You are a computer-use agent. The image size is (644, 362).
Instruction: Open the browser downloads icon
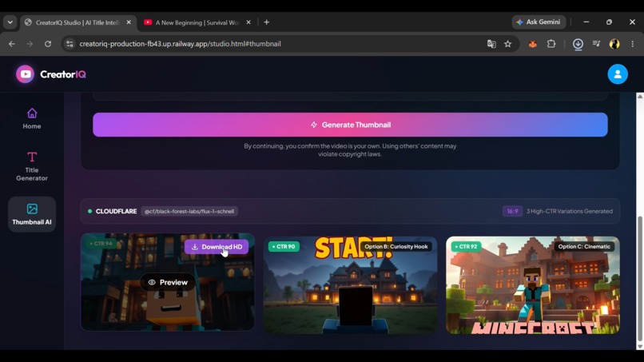[x=578, y=44]
